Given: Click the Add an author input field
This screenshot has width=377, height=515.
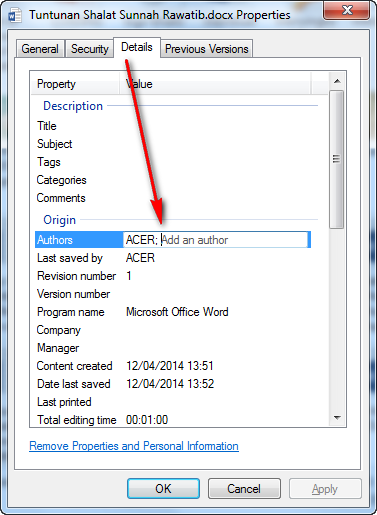Looking at the screenshot, I should [216, 240].
